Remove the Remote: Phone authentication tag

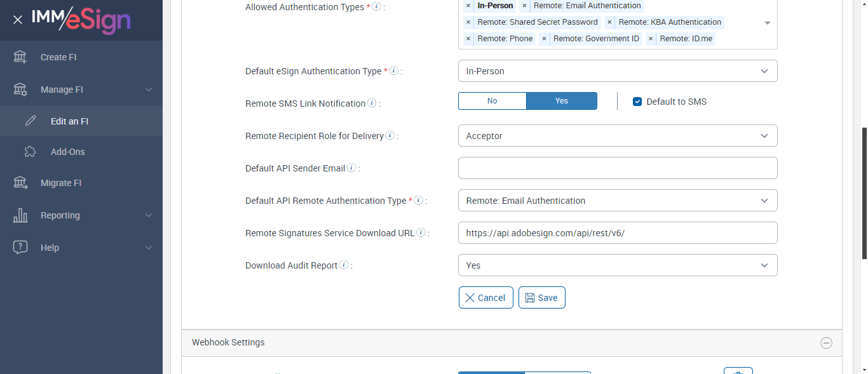point(468,39)
